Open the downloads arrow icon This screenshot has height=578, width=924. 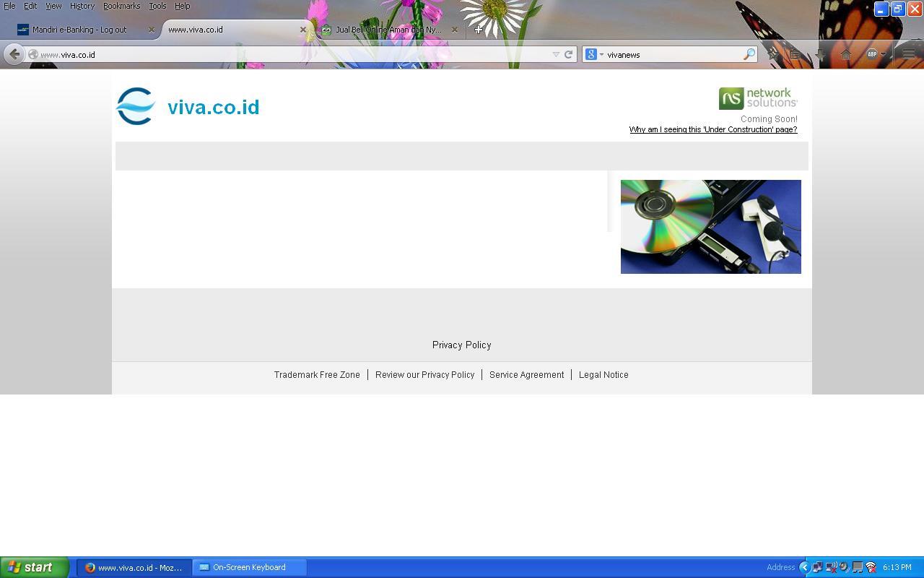point(820,54)
